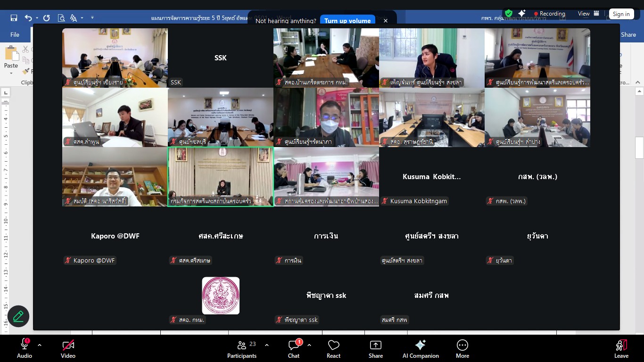Expand the arrow next to Participants
644x362 pixels.
[267, 345]
